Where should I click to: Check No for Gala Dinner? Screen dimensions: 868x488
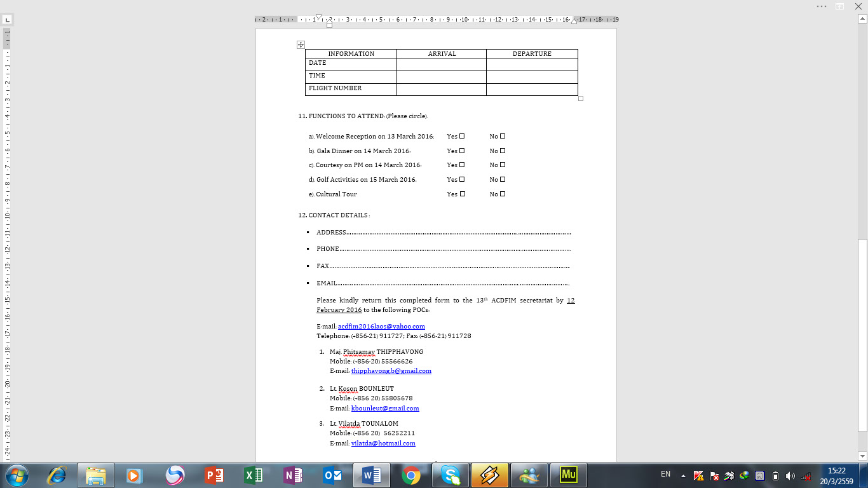click(x=502, y=151)
